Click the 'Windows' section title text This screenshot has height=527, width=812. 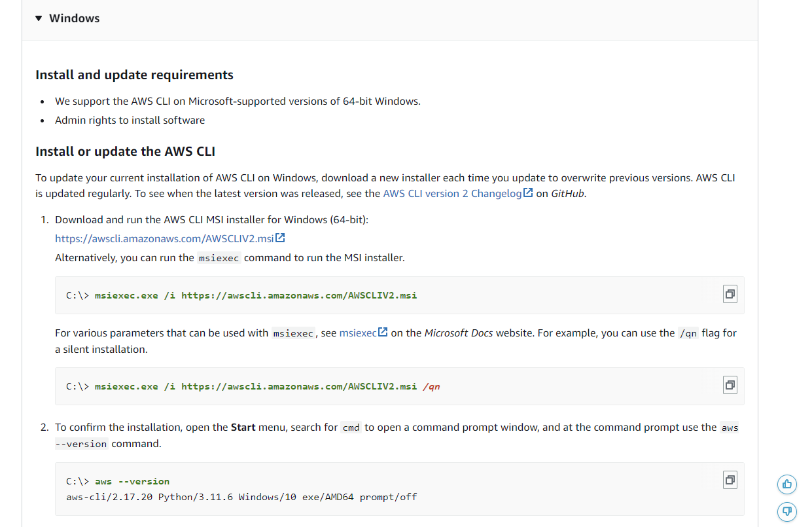pyautogui.click(x=75, y=18)
